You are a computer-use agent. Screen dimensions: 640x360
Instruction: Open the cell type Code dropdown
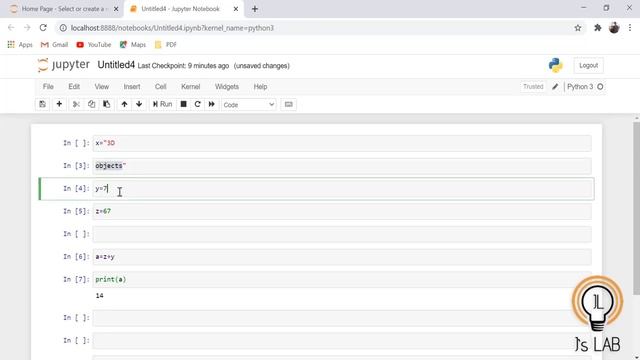pyautogui.click(x=249, y=105)
